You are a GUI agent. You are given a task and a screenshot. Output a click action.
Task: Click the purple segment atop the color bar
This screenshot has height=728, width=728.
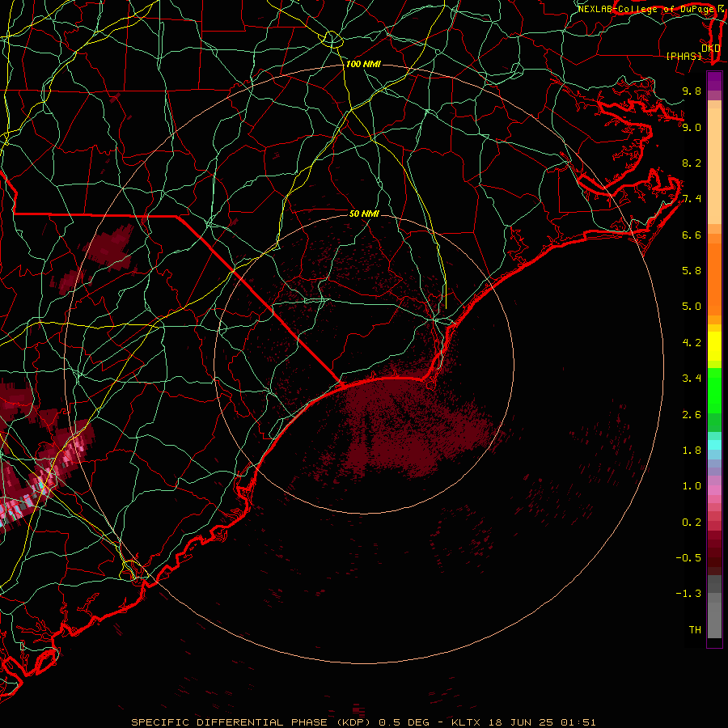pyautogui.click(x=714, y=81)
